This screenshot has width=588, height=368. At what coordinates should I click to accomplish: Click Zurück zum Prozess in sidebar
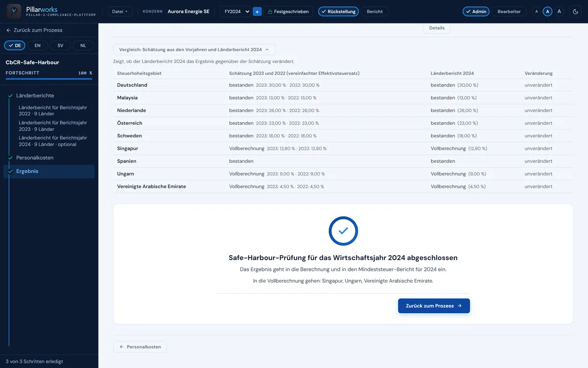(x=34, y=30)
